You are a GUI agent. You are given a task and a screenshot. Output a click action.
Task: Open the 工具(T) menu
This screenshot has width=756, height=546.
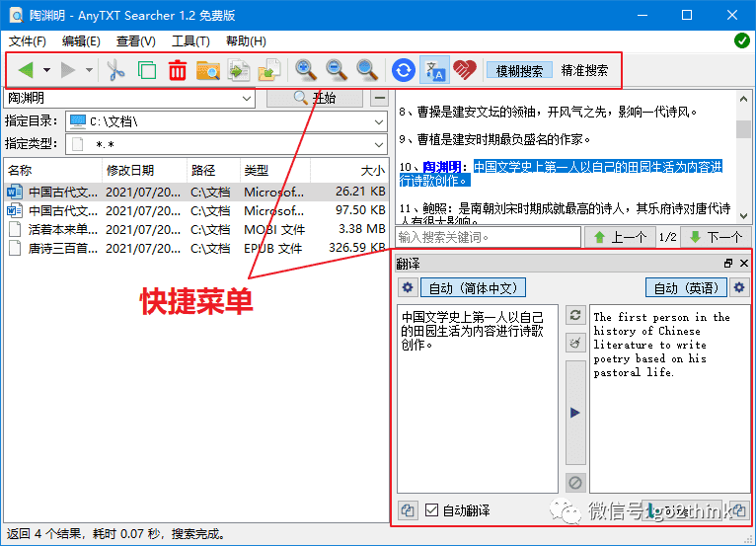point(190,41)
